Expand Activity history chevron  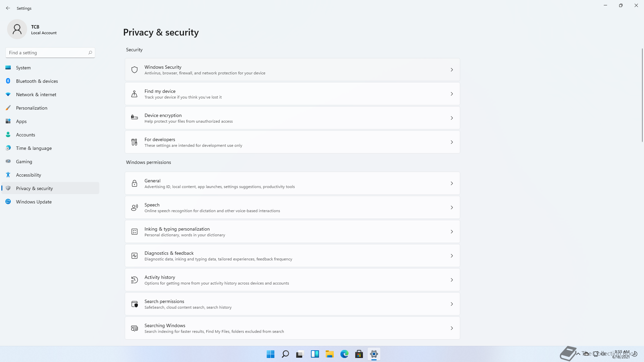coord(452,280)
